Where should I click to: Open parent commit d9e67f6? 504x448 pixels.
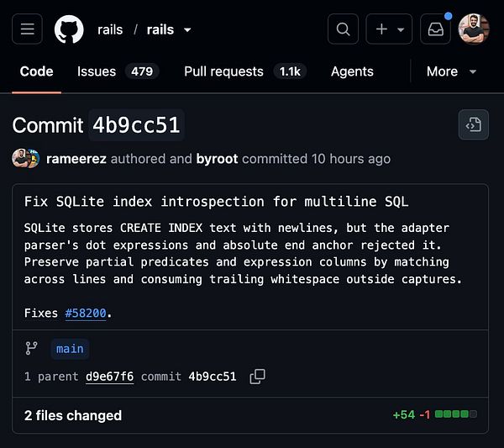tap(109, 377)
